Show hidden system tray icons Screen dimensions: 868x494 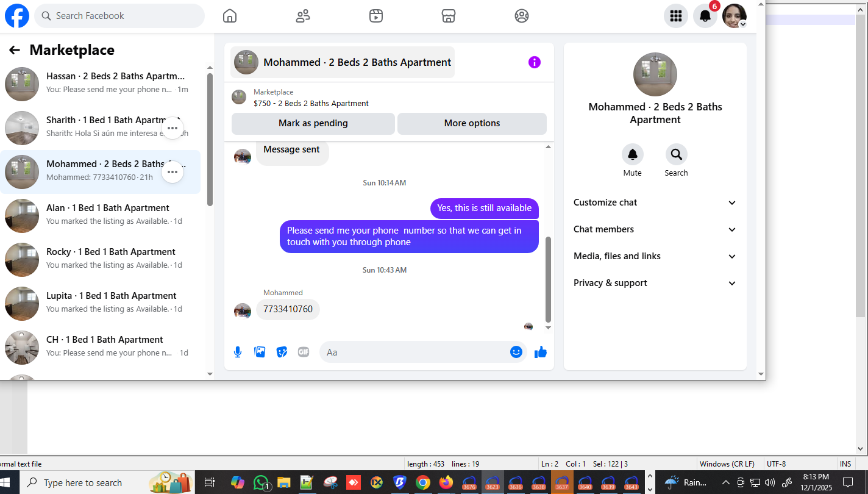725,482
